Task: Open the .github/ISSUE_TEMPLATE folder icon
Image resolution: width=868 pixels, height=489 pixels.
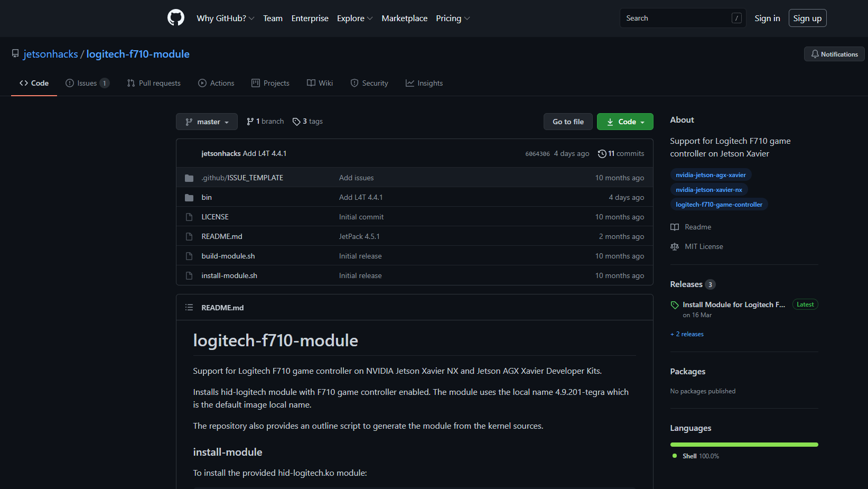Action: pyautogui.click(x=189, y=178)
